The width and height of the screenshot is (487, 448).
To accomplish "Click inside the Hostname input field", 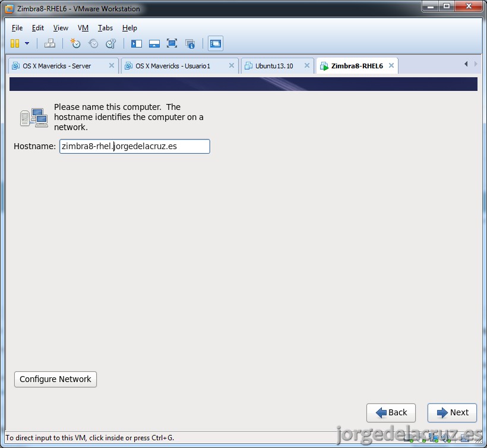I will 134,146.
